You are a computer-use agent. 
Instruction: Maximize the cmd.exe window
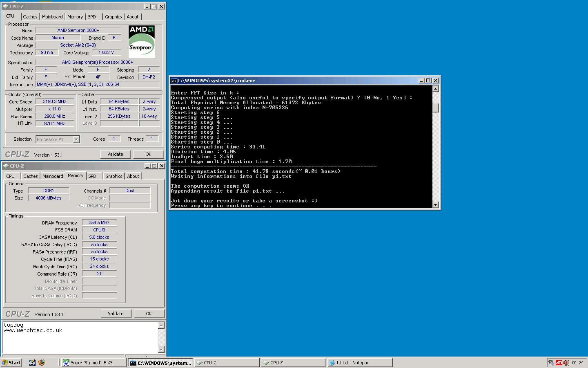[x=428, y=81]
